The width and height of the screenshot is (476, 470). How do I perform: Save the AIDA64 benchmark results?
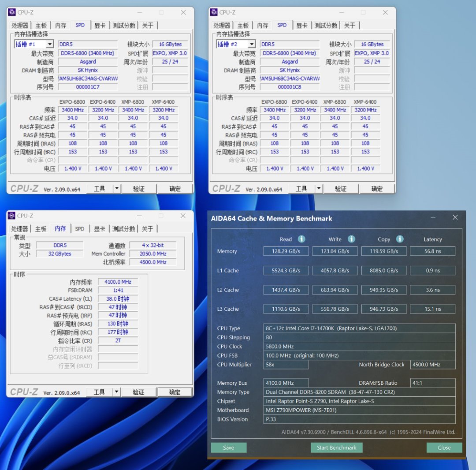(x=229, y=448)
